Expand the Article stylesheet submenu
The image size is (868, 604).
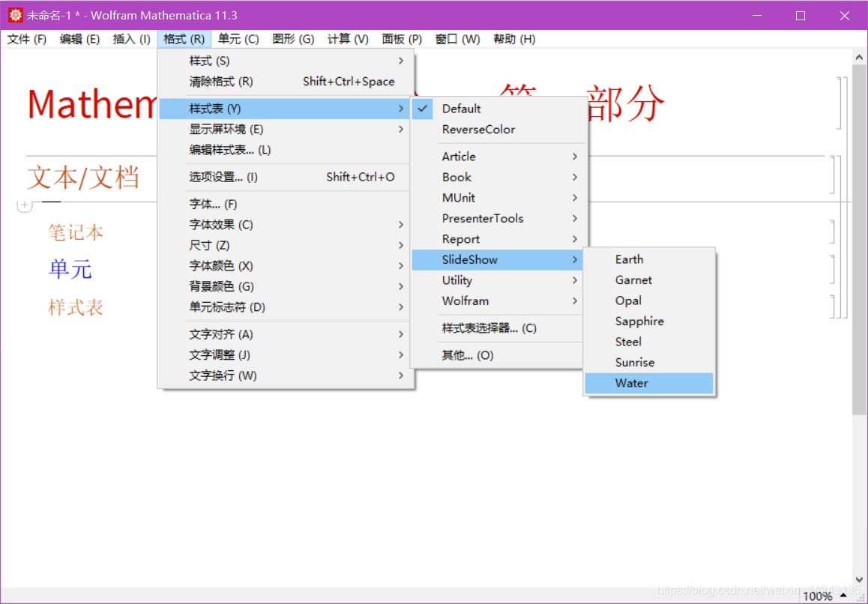(x=498, y=157)
